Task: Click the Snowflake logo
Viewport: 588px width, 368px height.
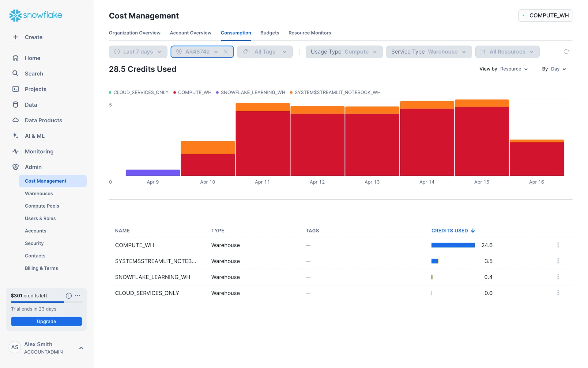Action: 36,15
